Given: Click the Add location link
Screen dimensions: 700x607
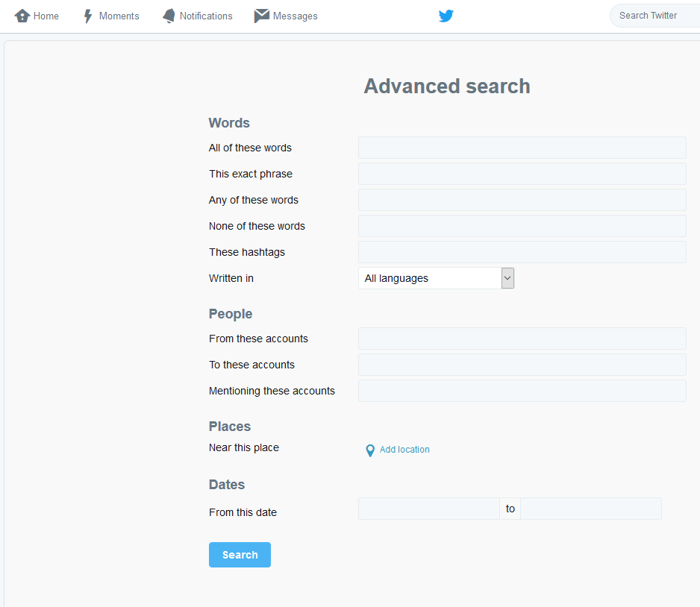Looking at the screenshot, I should [x=404, y=450].
